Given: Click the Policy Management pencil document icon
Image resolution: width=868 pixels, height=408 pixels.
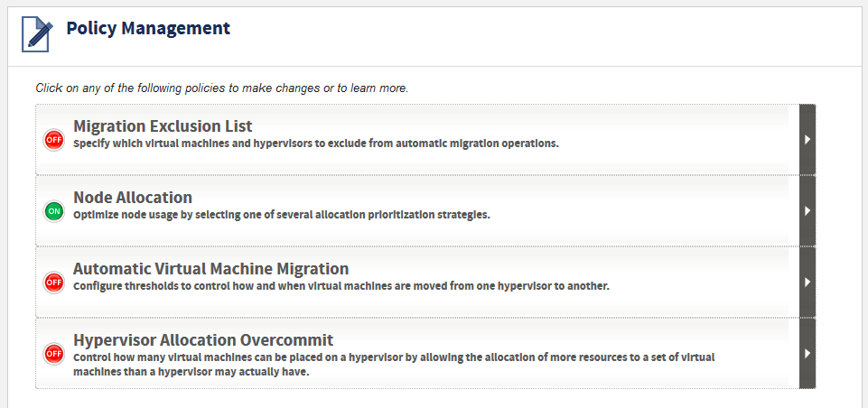Looking at the screenshot, I should pyautogui.click(x=37, y=34).
